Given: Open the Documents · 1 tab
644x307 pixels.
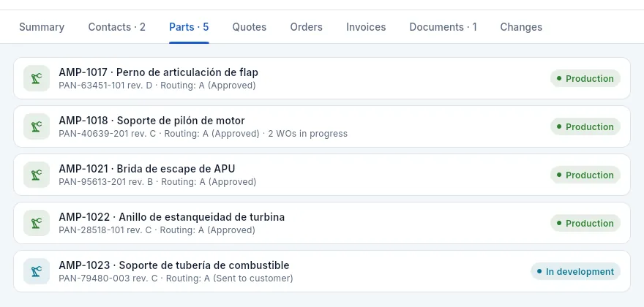Looking at the screenshot, I should [443, 27].
